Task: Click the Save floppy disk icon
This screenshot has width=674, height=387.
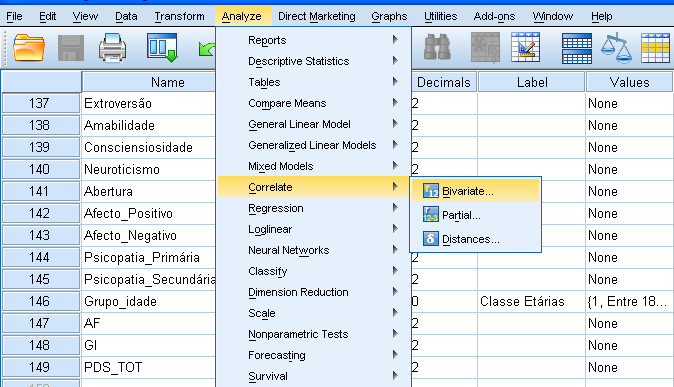Action: click(71, 48)
